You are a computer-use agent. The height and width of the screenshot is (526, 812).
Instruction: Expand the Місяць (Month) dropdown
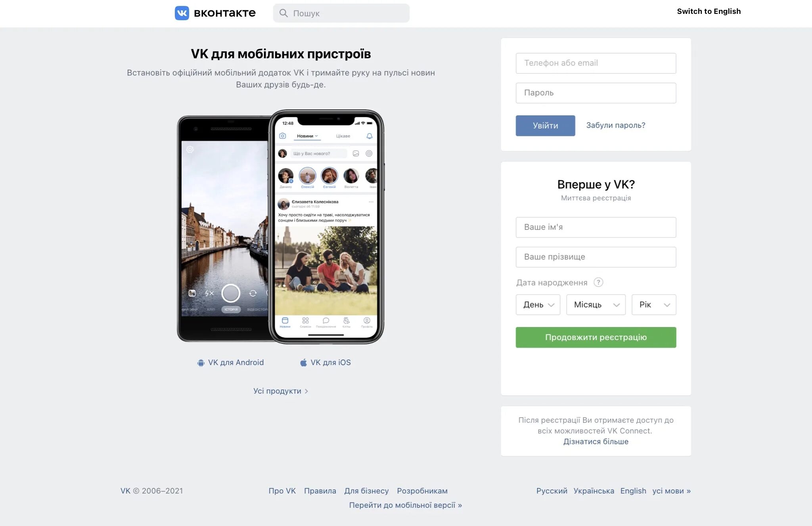[x=595, y=304]
